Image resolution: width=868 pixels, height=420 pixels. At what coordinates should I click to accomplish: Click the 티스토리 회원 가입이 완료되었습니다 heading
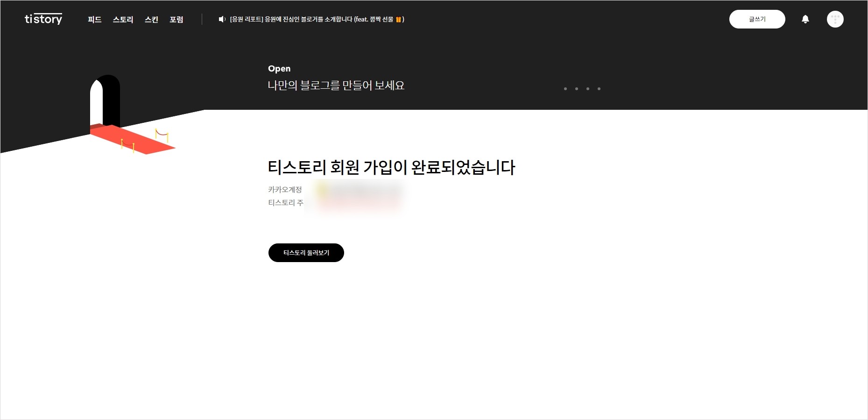pyautogui.click(x=391, y=167)
